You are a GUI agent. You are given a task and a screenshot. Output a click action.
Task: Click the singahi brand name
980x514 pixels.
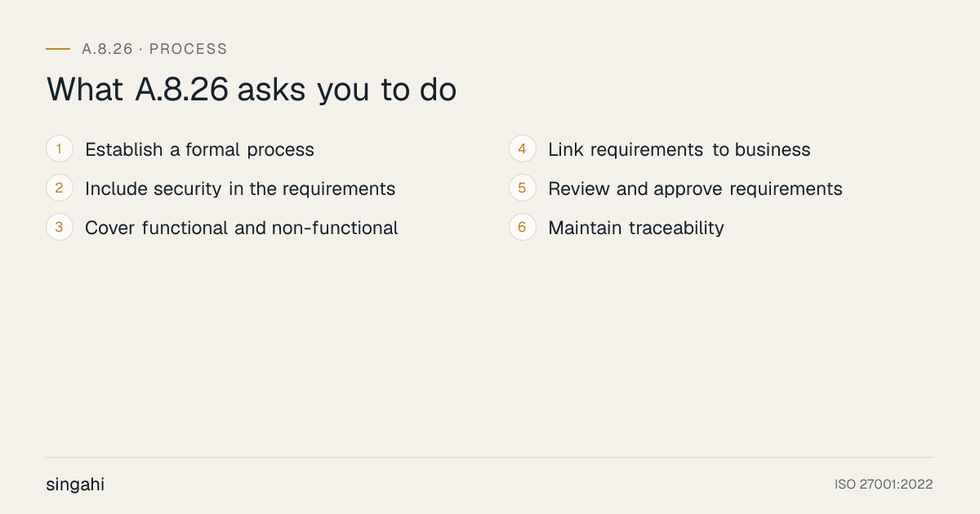75,485
